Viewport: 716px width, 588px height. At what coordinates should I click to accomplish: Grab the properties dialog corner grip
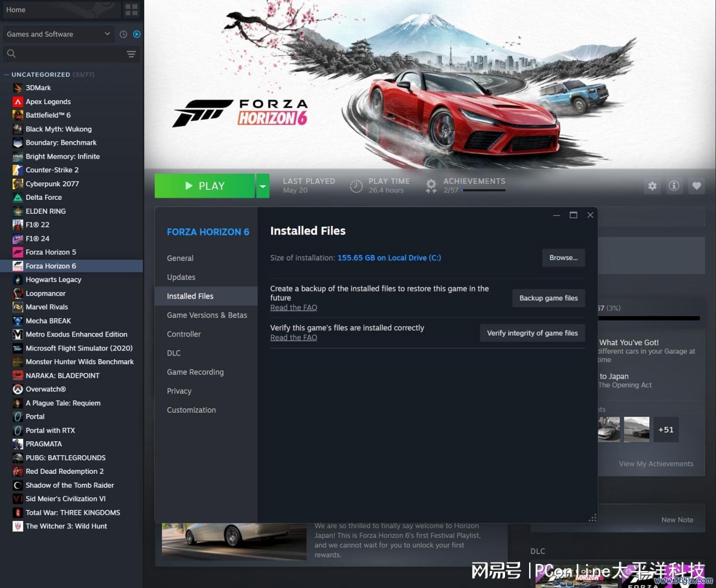point(593,518)
